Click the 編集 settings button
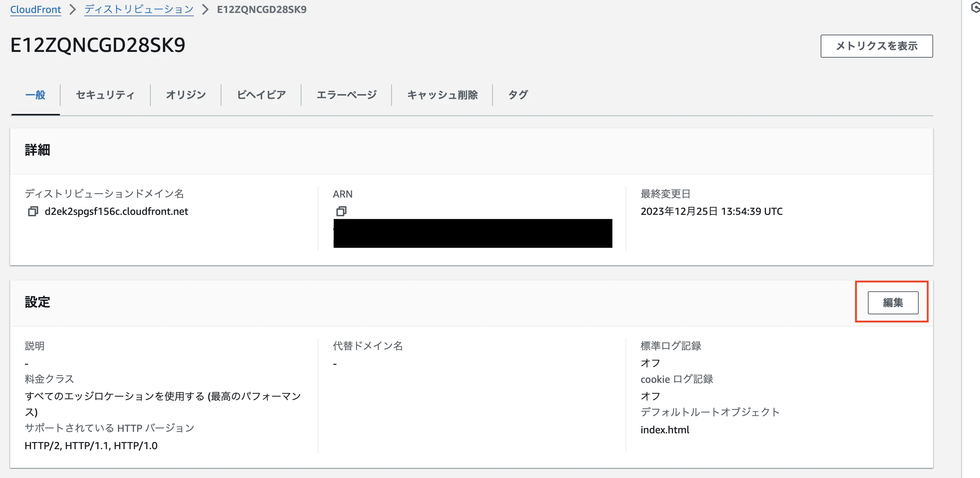The image size is (980, 478). (x=892, y=303)
